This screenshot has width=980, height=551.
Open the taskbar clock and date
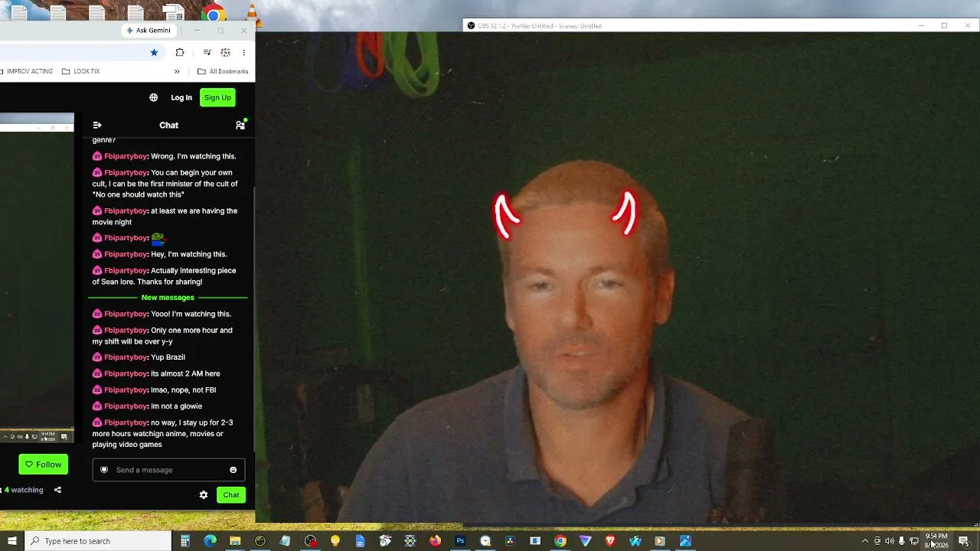click(x=936, y=540)
